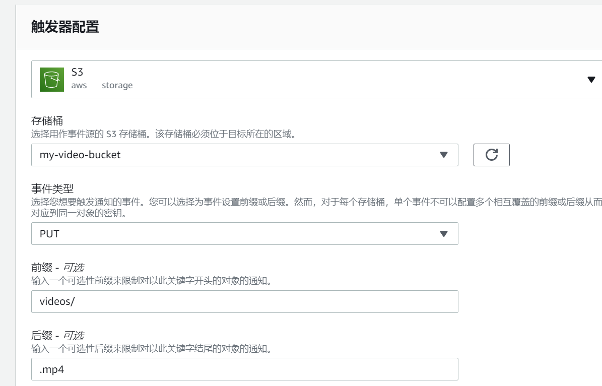This screenshot has width=602, height=386.
Task: Refresh the bucket list with the reload icon
Action: [x=491, y=155]
